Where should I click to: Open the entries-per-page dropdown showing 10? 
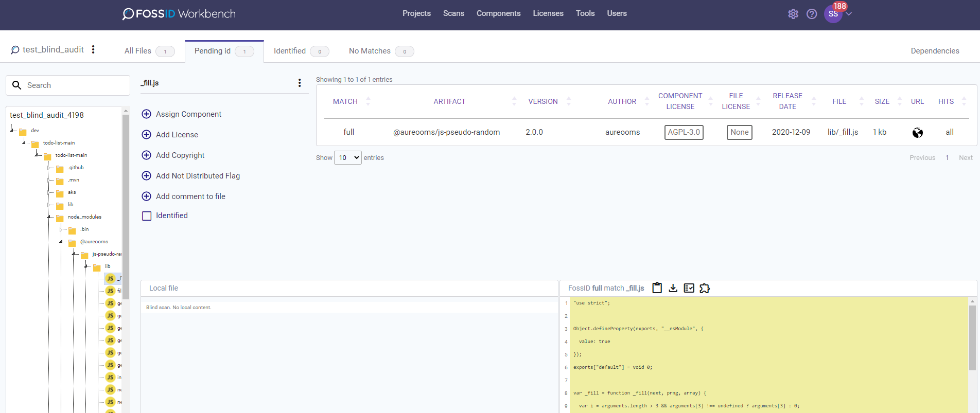pyautogui.click(x=348, y=158)
